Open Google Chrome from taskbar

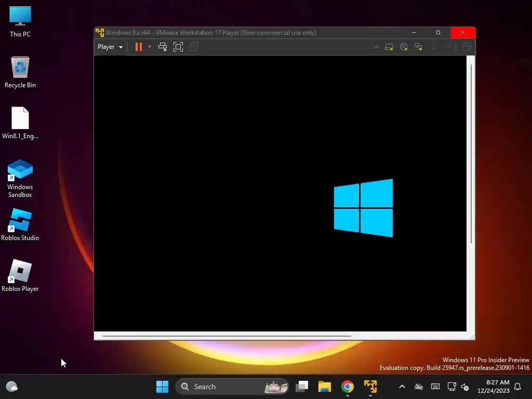tap(348, 387)
